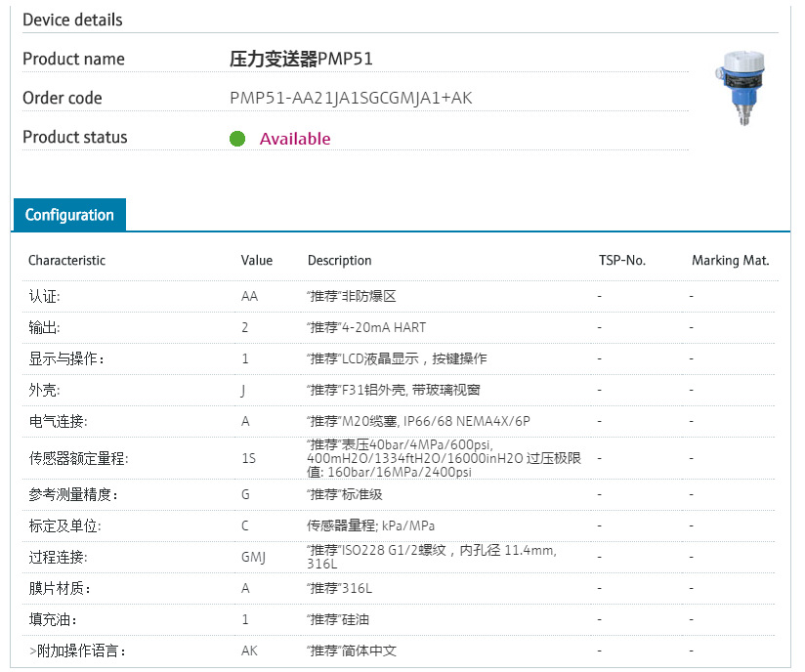Click the Description column header
This screenshot has height=672, width=805.
(339, 260)
